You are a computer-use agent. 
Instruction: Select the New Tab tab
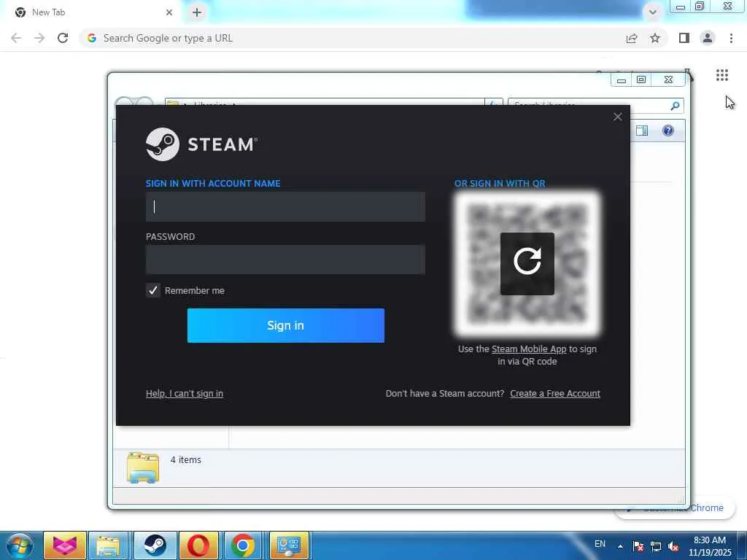pyautogui.click(x=90, y=12)
